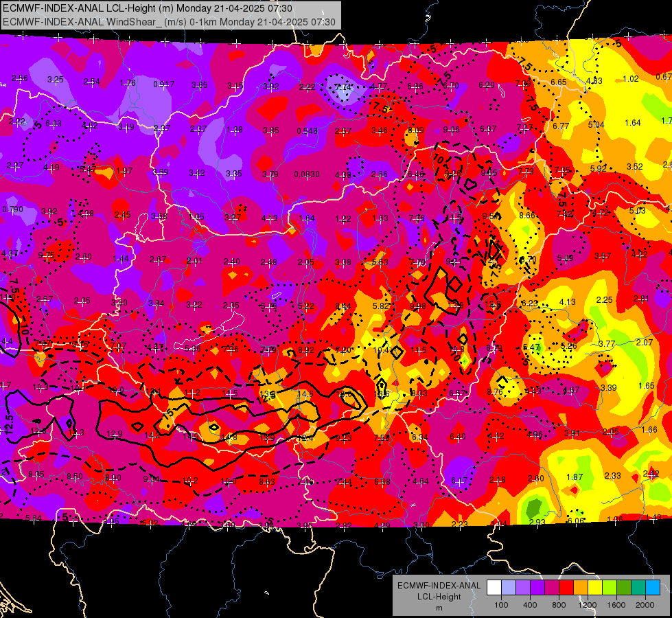The width and height of the screenshot is (672, 618).
Task: Click the grid value 1.44
Action: click(121, 259)
